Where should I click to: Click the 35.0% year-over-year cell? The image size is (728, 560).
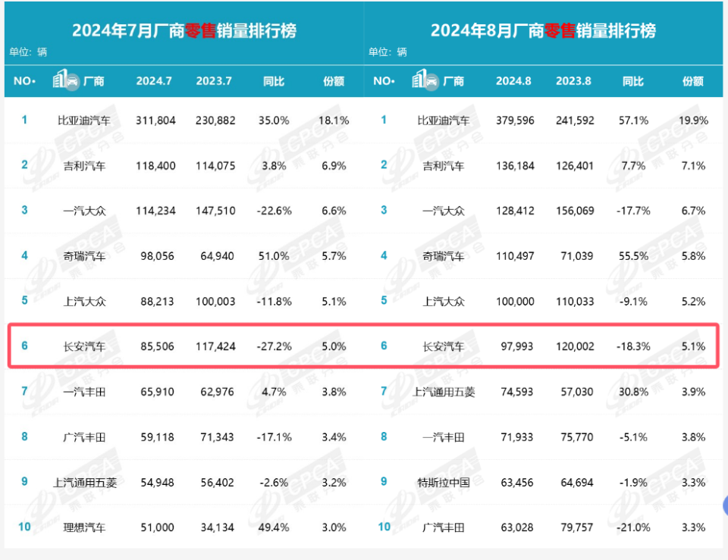tap(274, 120)
